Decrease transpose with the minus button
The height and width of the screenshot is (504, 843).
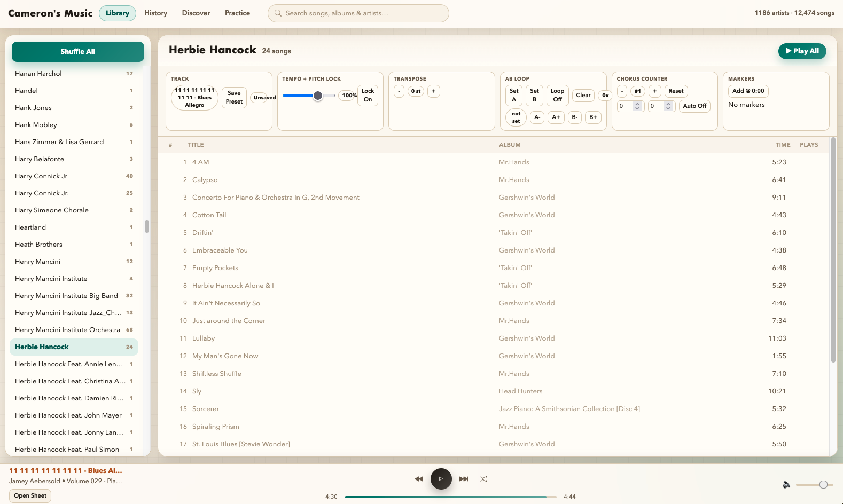399,91
